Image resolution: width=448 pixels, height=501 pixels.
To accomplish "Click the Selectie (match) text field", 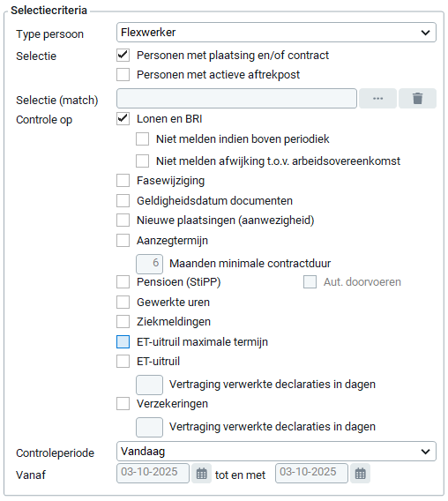I will (236, 99).
